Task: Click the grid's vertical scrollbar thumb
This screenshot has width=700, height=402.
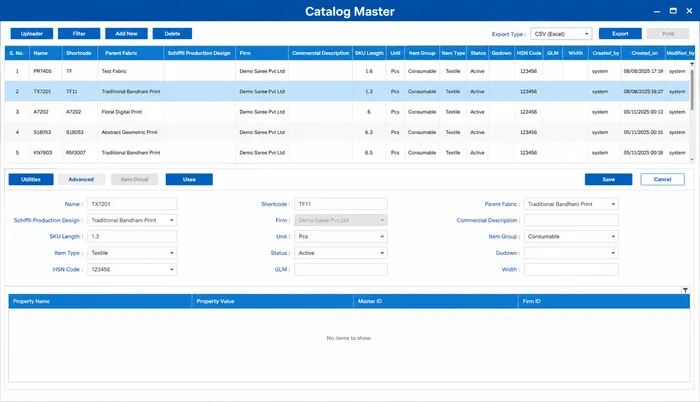Action: [692, 89]
